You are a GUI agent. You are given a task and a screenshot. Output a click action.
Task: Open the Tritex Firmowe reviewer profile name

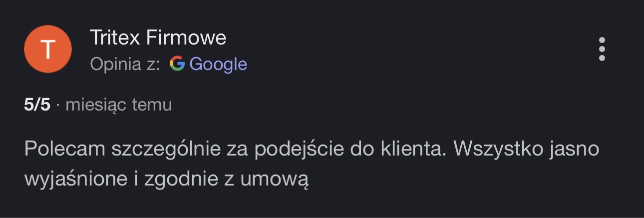click(x=158, y=37)
